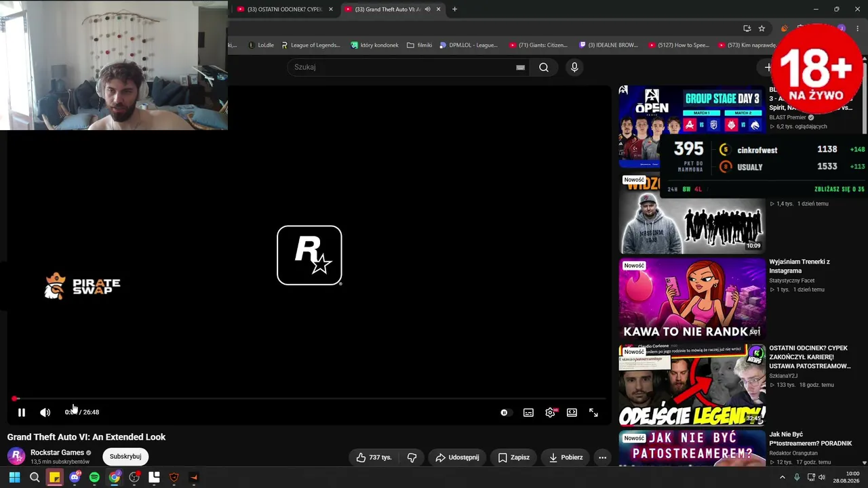
Task: Dislike the Grand Theft Auto VI video
Action: [412, 457]
